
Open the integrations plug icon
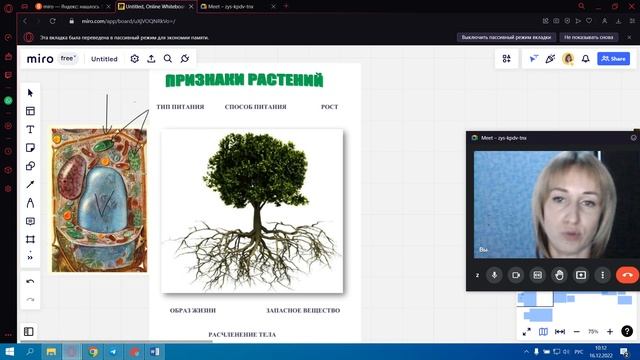pos(185,59)
